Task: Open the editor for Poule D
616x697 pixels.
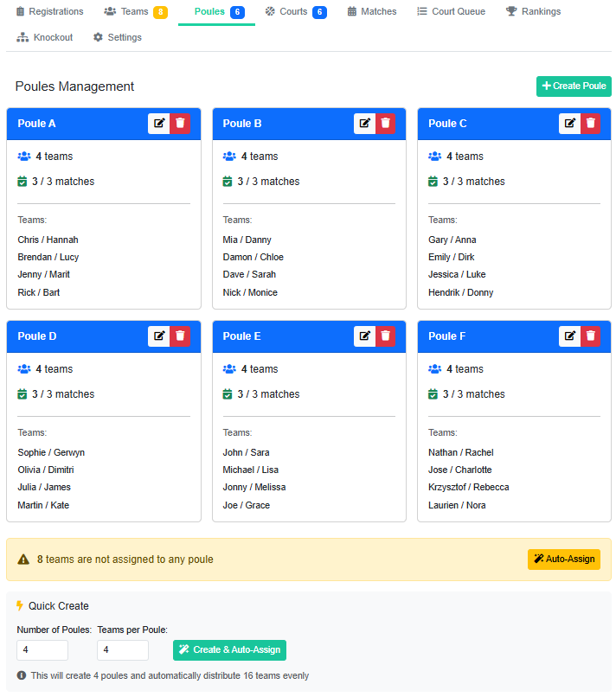Action: (158, 336)
